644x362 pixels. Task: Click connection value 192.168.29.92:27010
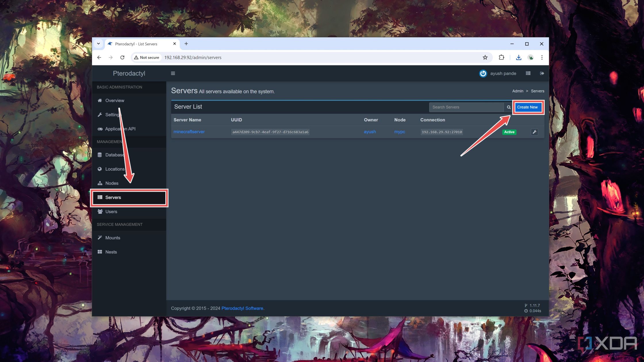click(442, 132)
